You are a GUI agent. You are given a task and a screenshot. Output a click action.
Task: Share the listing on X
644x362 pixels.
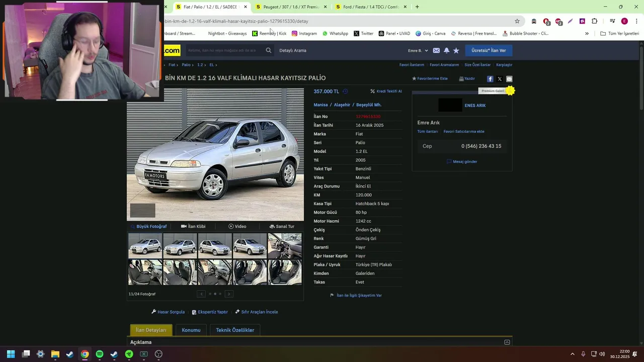pyautogui.click(x=500, y=79)
